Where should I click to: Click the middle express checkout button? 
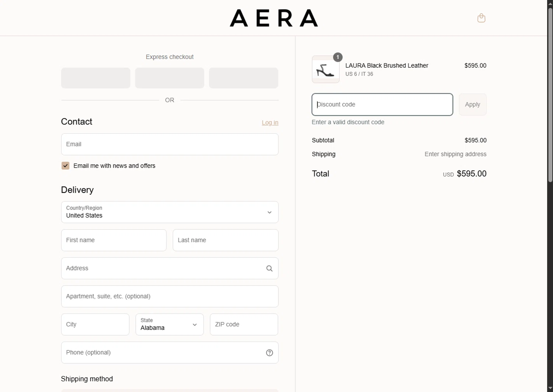[170, 78]
